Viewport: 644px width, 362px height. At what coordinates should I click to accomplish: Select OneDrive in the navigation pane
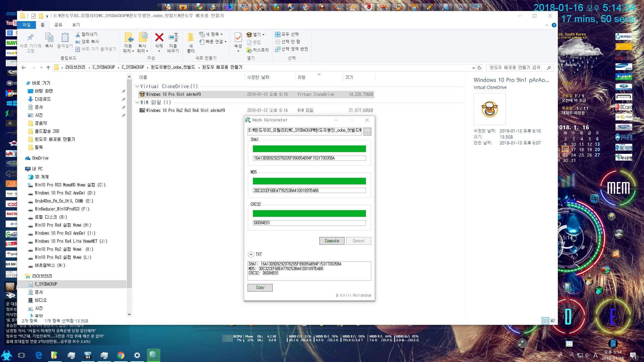(x=40, y=158)
